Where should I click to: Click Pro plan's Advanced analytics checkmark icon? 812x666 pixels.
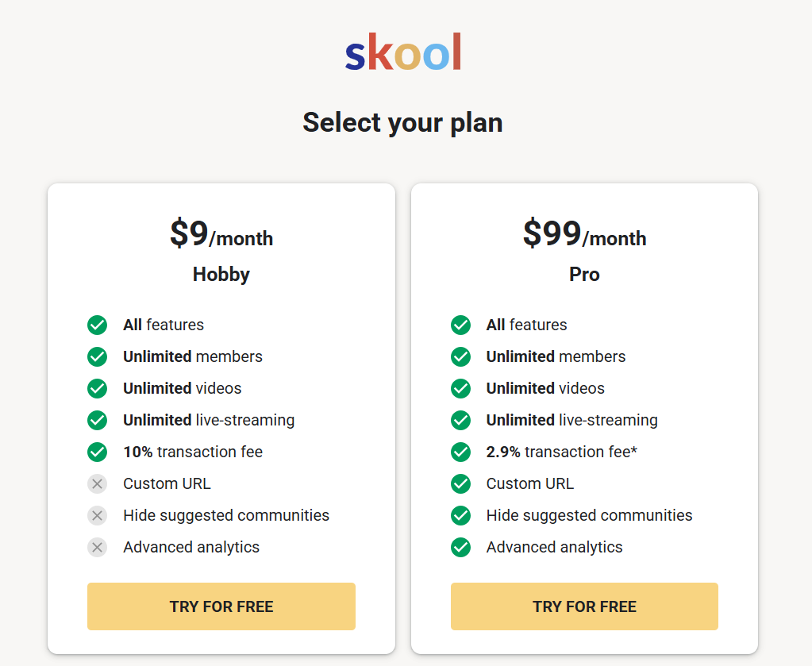(460, 547)
